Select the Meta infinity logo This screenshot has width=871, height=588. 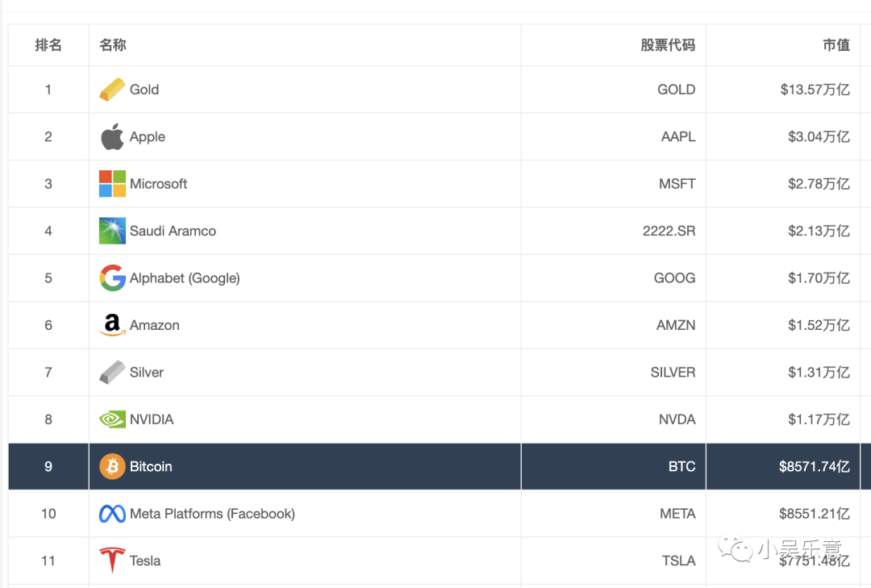tap(112, 514)
